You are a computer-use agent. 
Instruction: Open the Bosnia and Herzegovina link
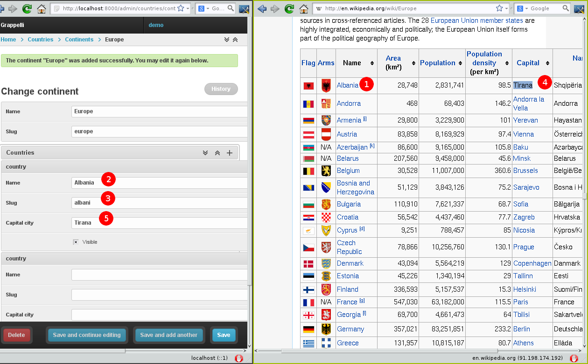[x=356, y=187]
